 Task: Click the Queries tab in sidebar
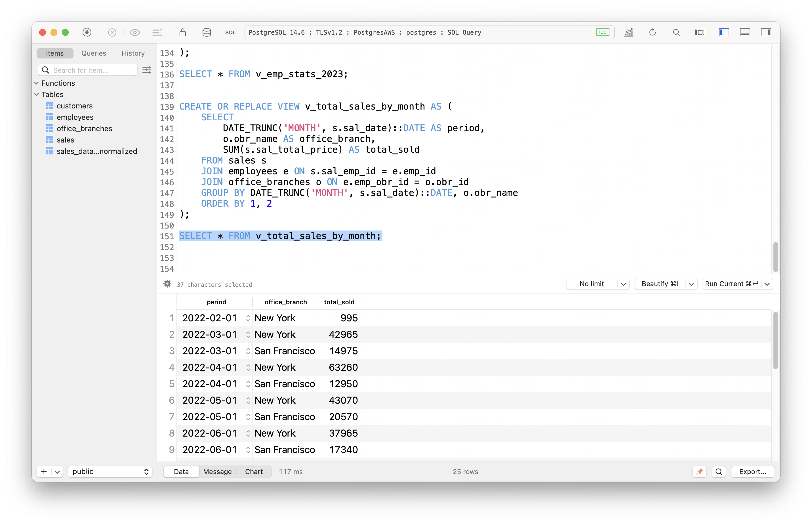[x=94, y=53]
